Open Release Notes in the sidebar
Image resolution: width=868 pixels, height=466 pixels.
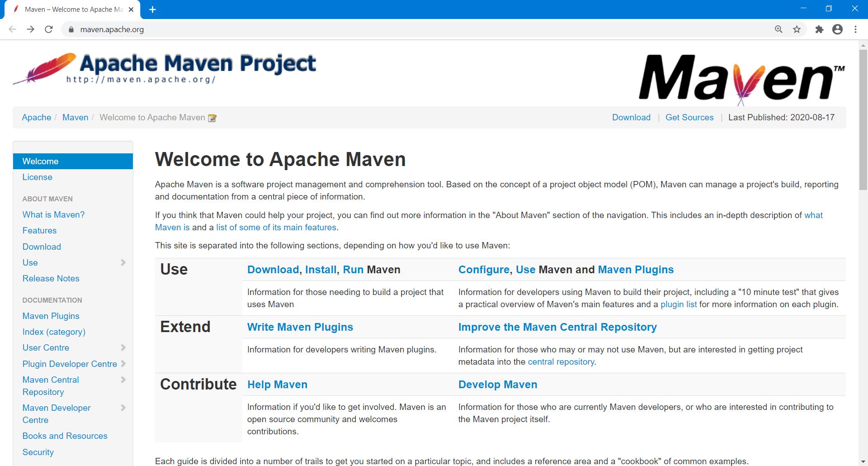click(x=51, y=279)
